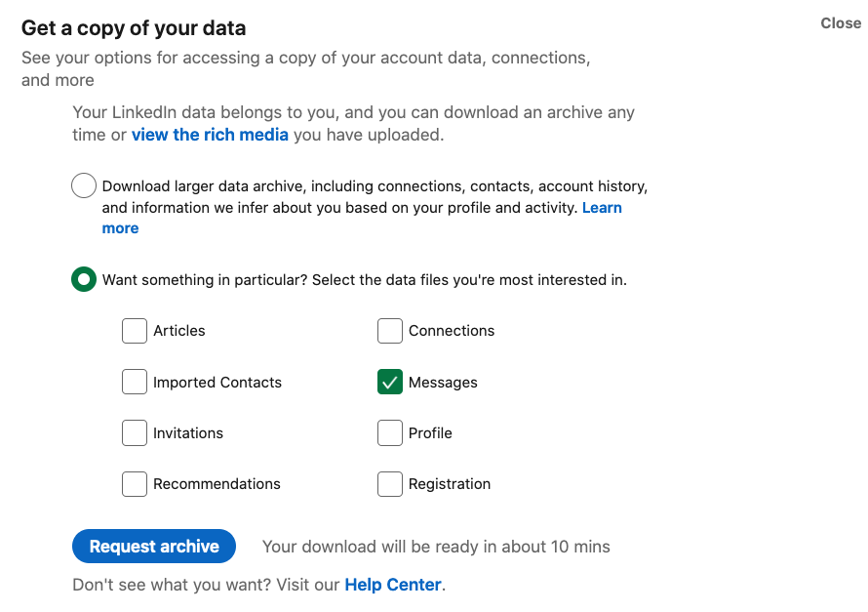Close the data copy panel
The image size is (868, 612).
click(x=841, y=23)
